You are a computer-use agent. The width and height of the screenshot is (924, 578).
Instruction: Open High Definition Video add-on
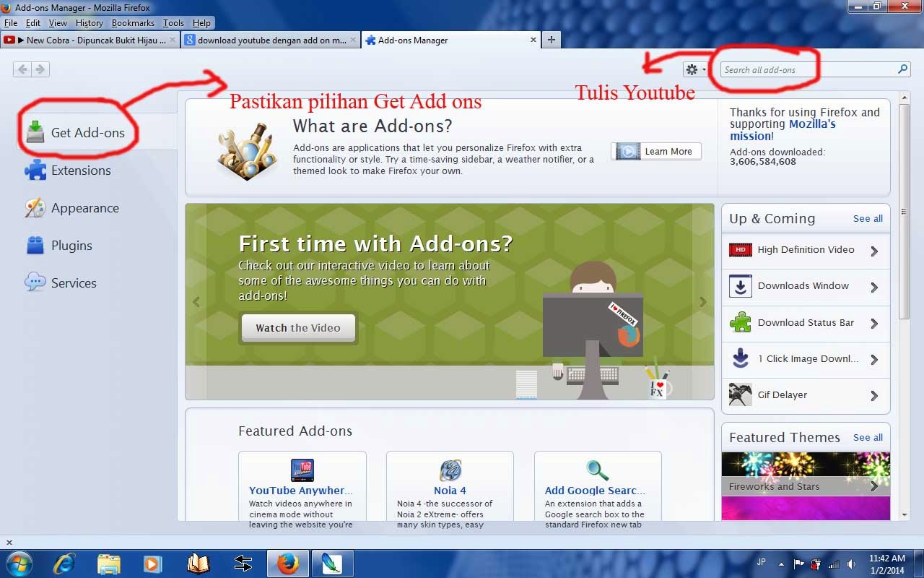pos(806,250)
